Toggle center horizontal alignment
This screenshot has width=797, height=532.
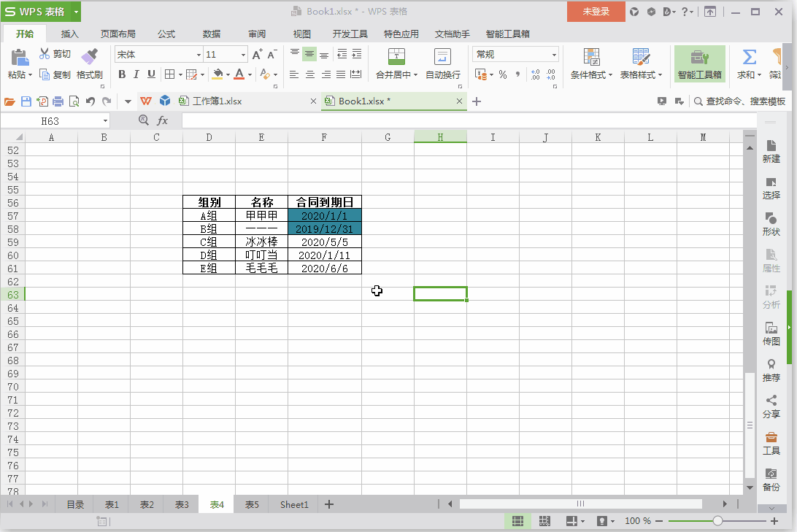point(310,74)
